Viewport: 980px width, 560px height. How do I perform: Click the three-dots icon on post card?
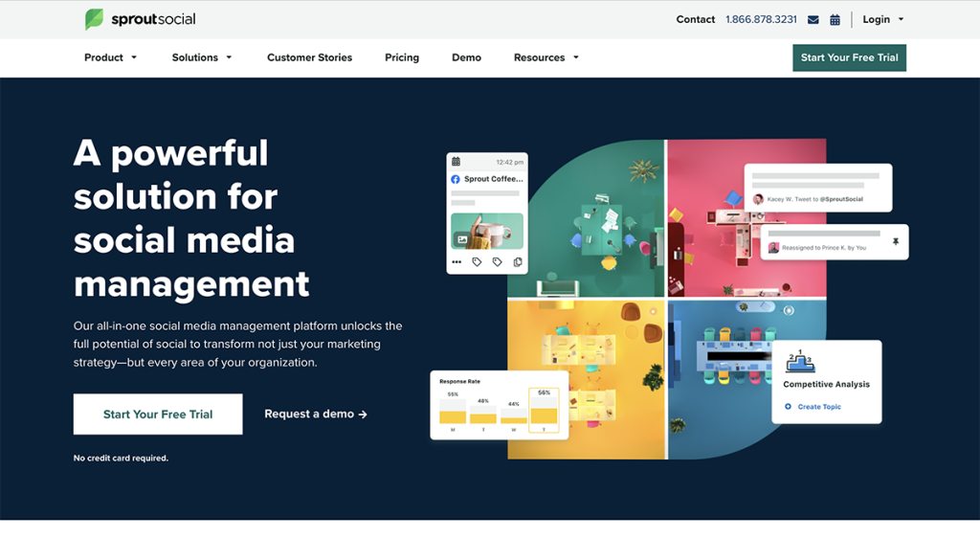457,261
